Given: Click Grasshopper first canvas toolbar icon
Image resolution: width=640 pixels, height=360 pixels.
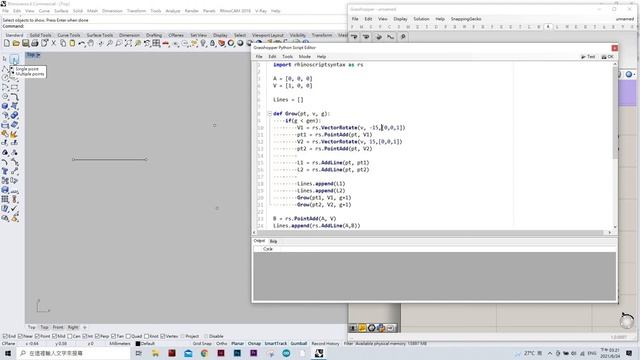Looking at the screenshot, I should [x=354, y=37].
